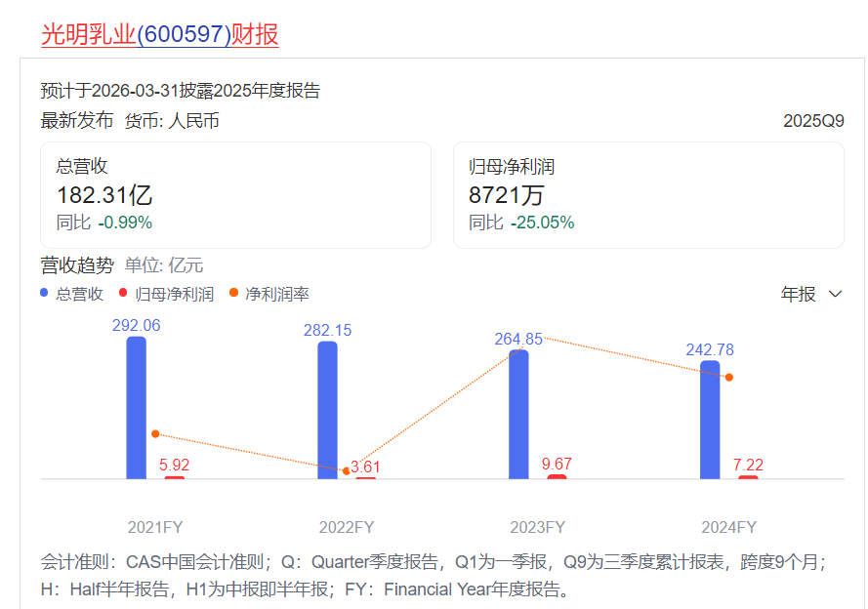Expand the 年报 period dropdown chevron
Screen dimensions: 868x609
(x=836, y=295)
